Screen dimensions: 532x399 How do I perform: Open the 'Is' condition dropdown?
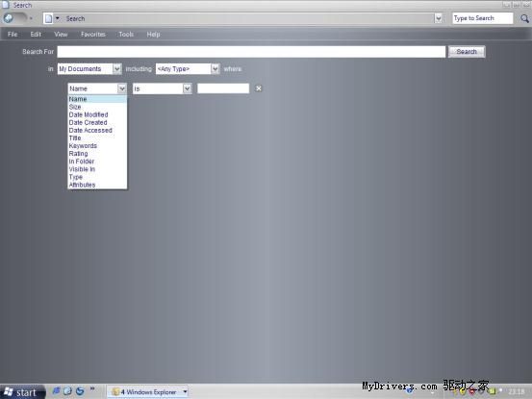click(162, 88)
